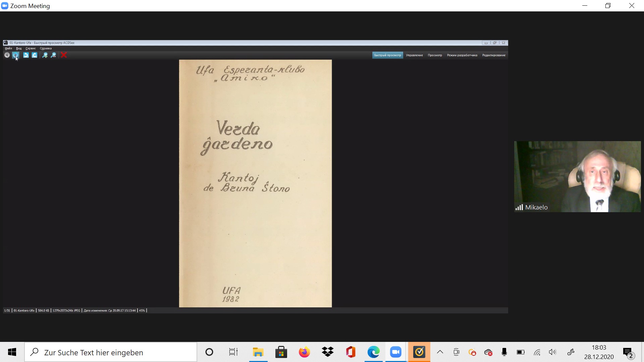The image size is (644, 362).
Task: Open the Справка menu
Action: tap(46, 48)
